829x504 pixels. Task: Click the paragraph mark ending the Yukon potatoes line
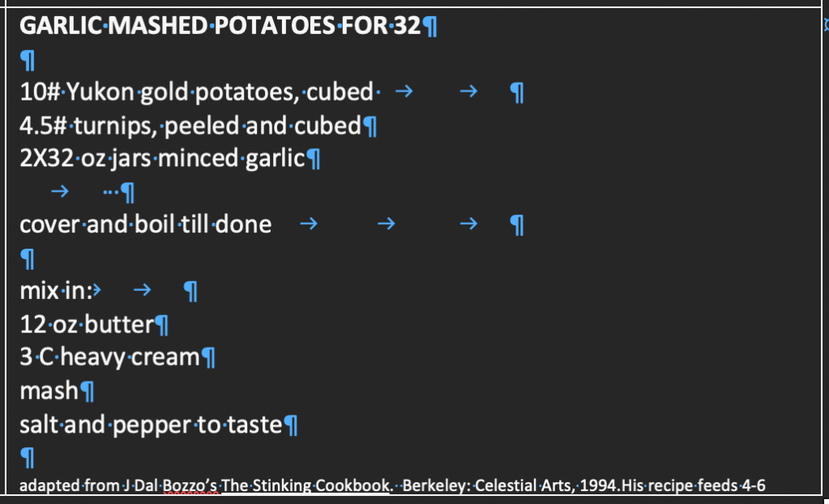516,94
